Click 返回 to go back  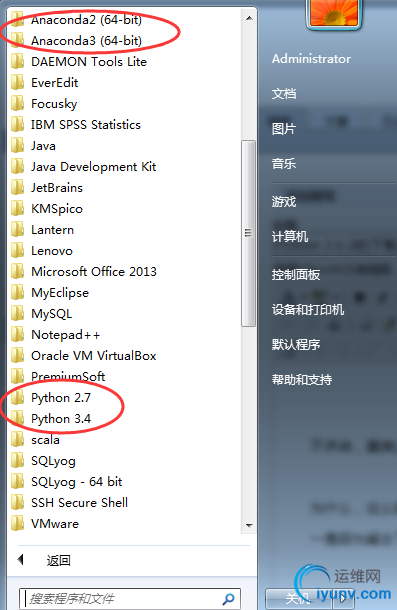click(59, 560)
